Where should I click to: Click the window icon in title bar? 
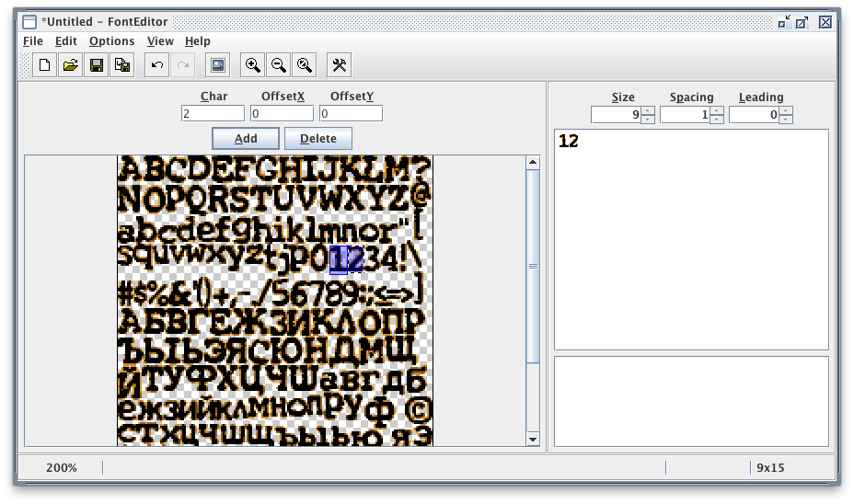pos(29,22)
